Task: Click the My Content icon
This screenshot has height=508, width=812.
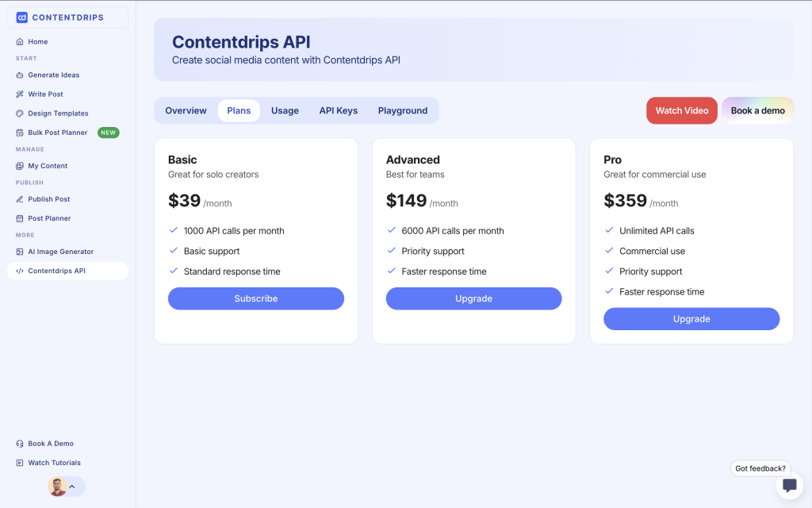Action: (x=20, y=166)
